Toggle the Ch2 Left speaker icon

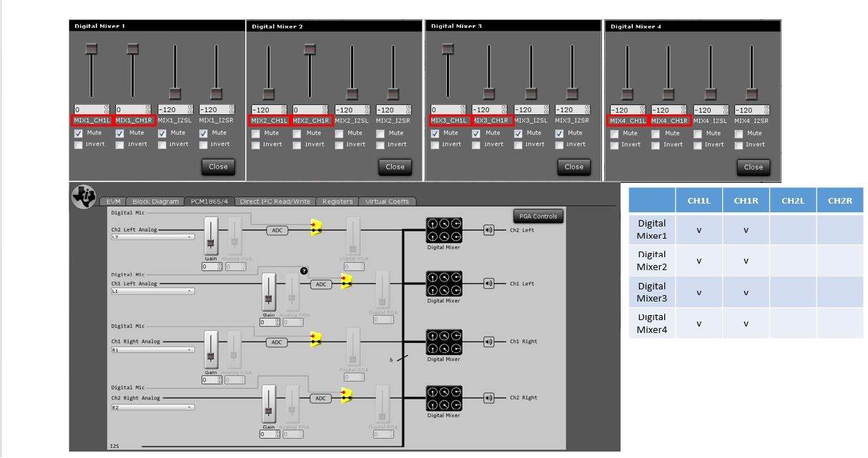(x=489, y=230)
